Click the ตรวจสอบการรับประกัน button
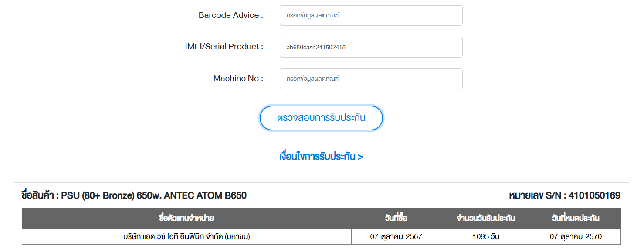 point(321,118)
